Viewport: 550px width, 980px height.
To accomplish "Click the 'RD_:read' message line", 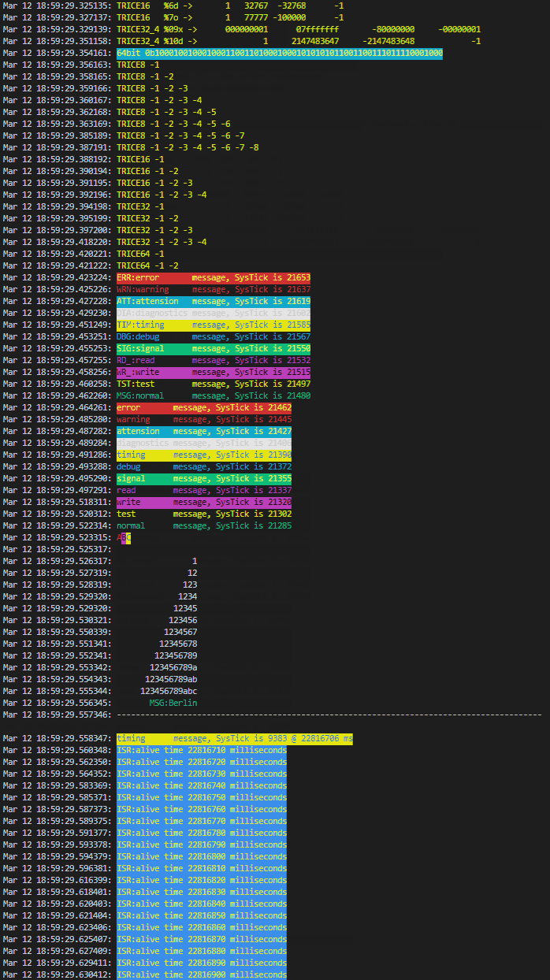I will (x=214, y=360).
